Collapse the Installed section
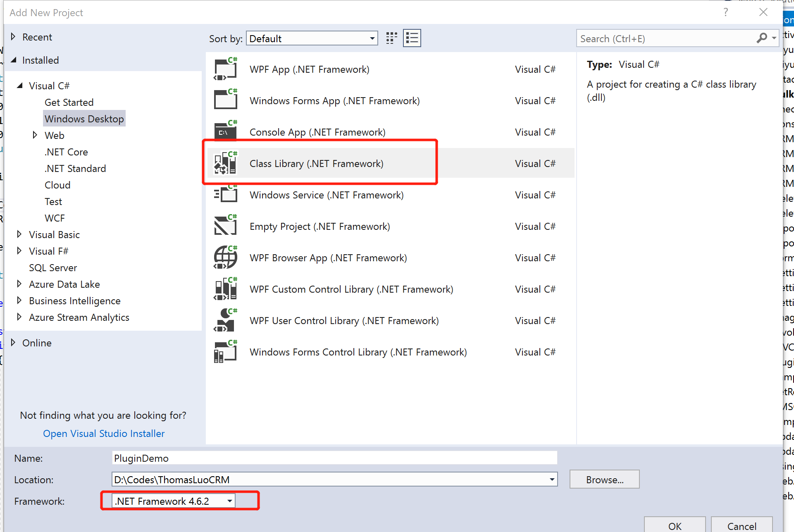 pos(14,60)
